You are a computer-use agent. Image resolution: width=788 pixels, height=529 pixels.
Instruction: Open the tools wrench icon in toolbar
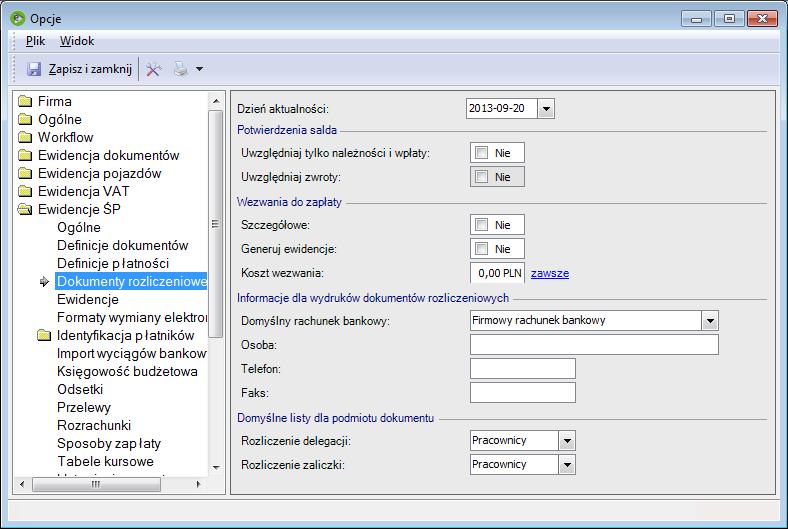154,69
